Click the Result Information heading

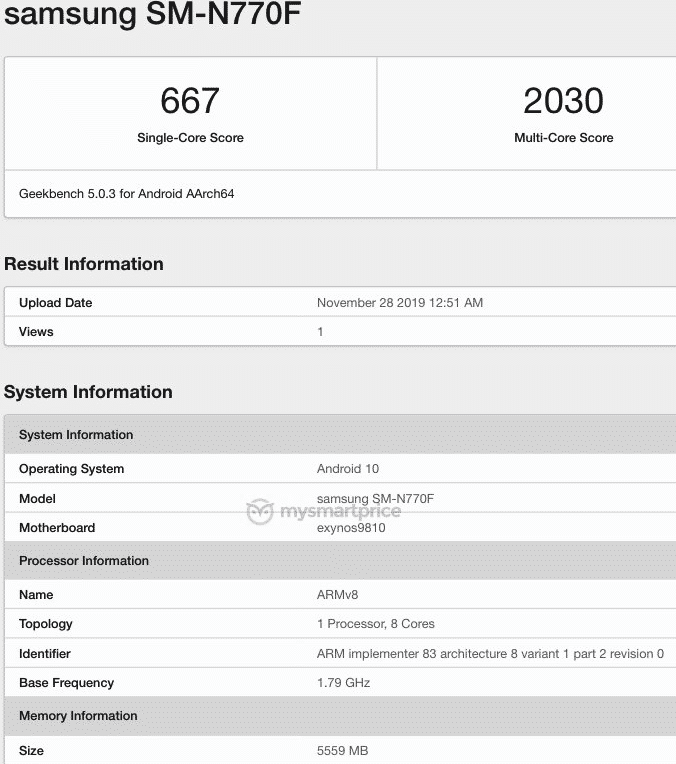[x=84, y=264]
